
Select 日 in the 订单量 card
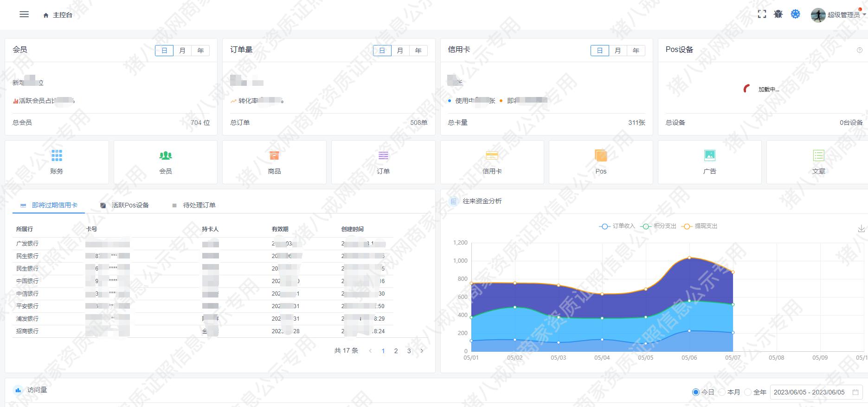pos(382,51)
